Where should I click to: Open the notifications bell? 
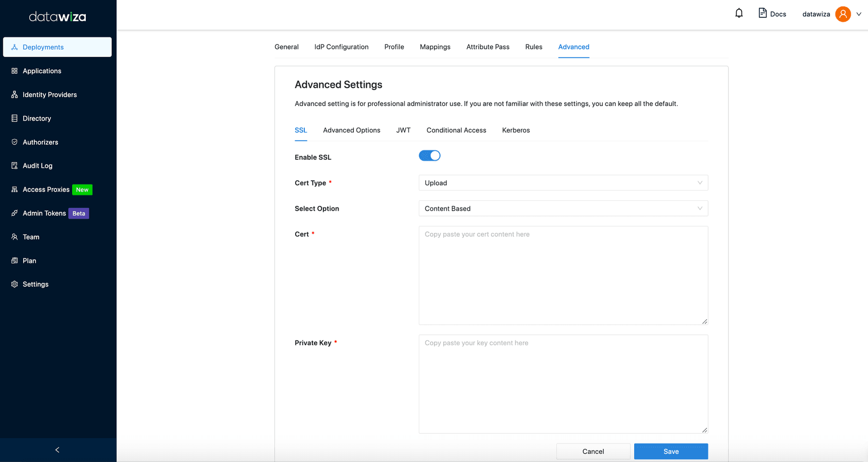739,13
